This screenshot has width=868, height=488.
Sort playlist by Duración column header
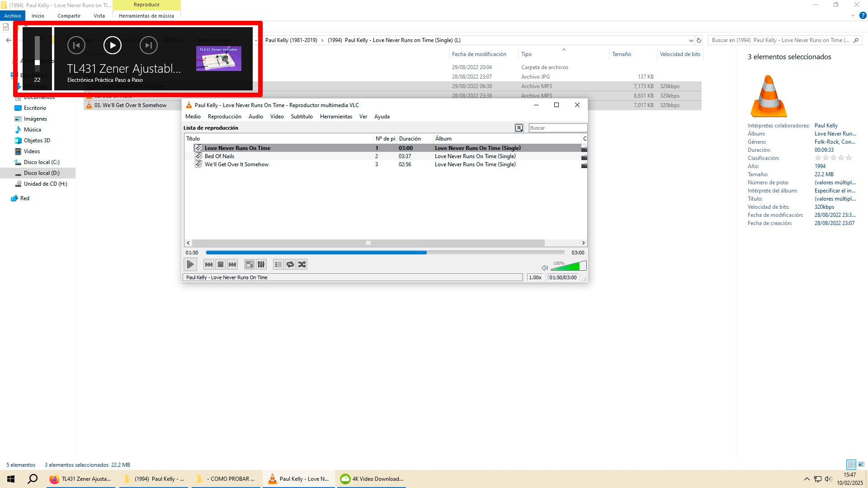coord(415,139)
